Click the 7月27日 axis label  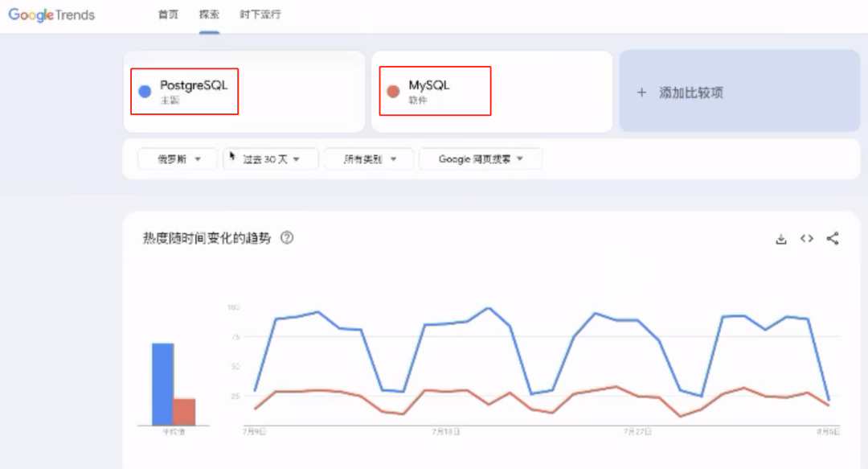pos(637,431)
